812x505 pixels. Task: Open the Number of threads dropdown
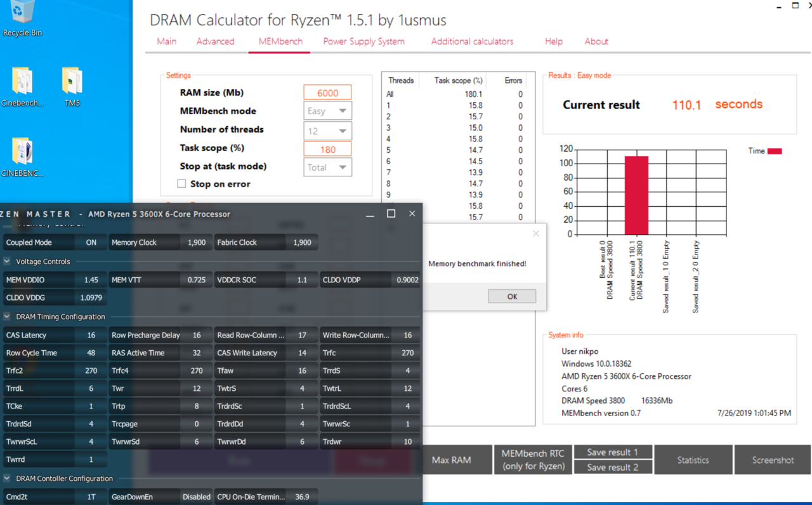(x=327, y=131)
